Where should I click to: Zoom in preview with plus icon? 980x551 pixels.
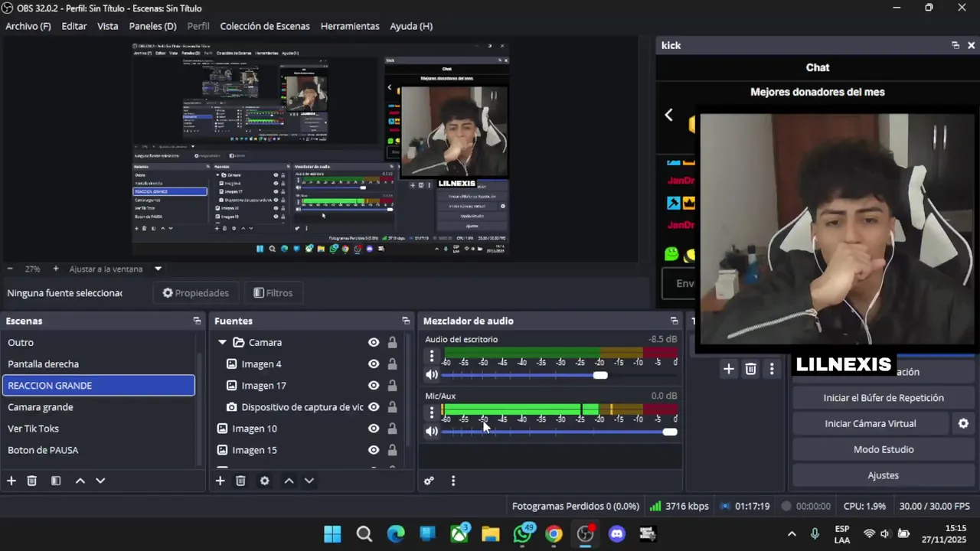[x=55, y=269]
